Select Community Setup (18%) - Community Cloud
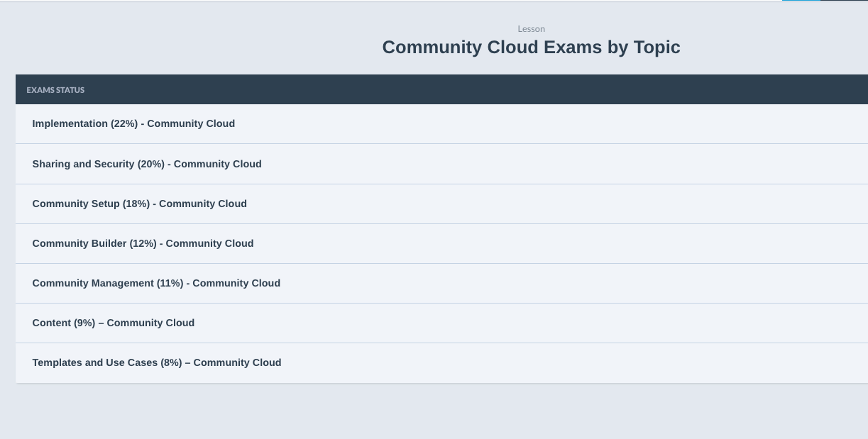The height and width of the screenshot is (439, 868). click(140, 204)
